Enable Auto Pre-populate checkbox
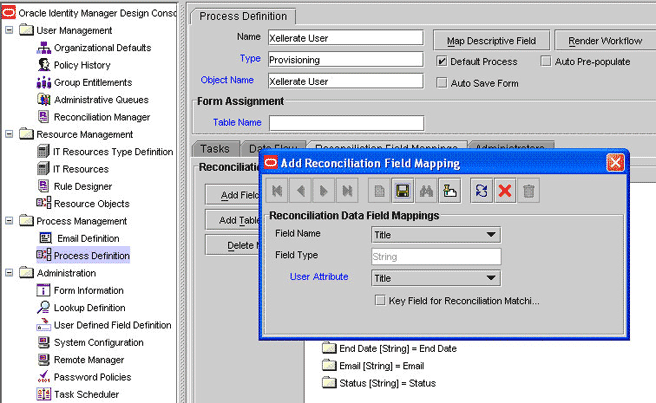The height and width of the screenshot is (403, 656). 546,62
